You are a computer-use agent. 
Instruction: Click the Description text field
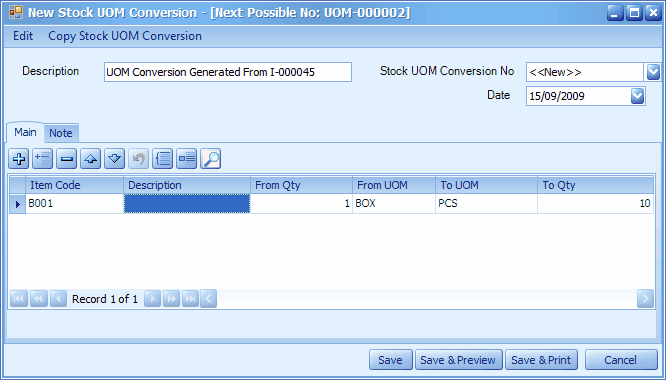(x=228, y=72)
